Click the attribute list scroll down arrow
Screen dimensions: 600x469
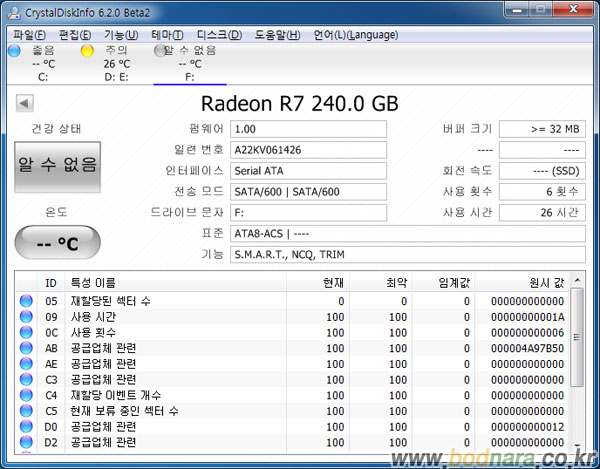pos(577,445)
